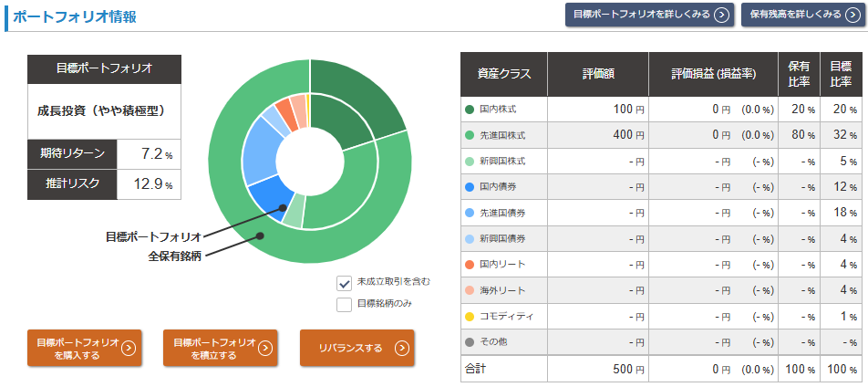Click arrow icon on 保有残高を詳しくみる button
Viewport: 868px width, 387px height.
tap(851, 15)
